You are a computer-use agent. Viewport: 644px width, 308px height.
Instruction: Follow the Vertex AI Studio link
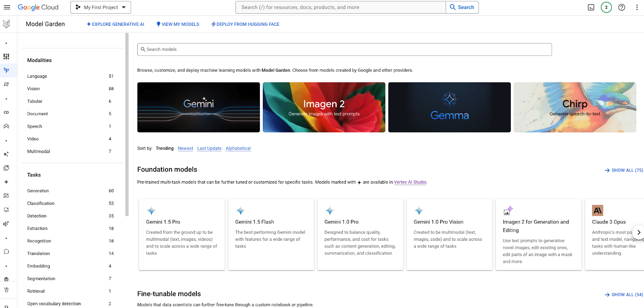(410, 182)
